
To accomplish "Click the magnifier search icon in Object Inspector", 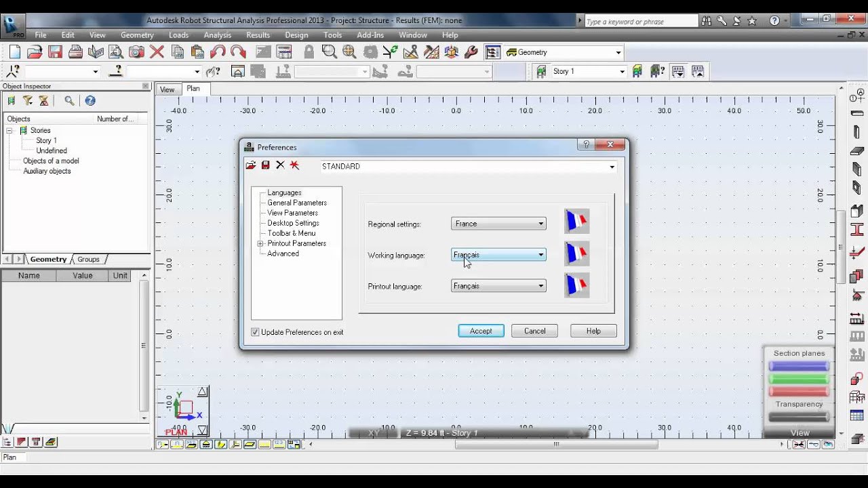I will 69,100.
